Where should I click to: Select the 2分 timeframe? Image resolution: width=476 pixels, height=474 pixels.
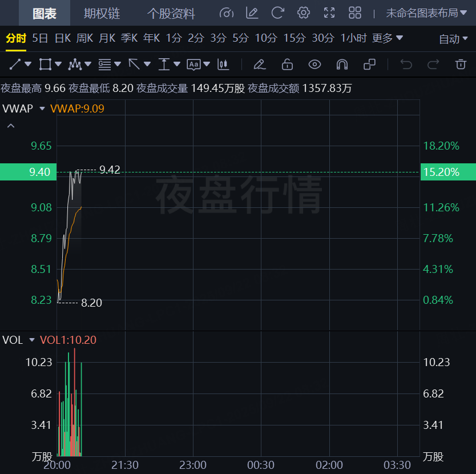click(x=196, y=38)
